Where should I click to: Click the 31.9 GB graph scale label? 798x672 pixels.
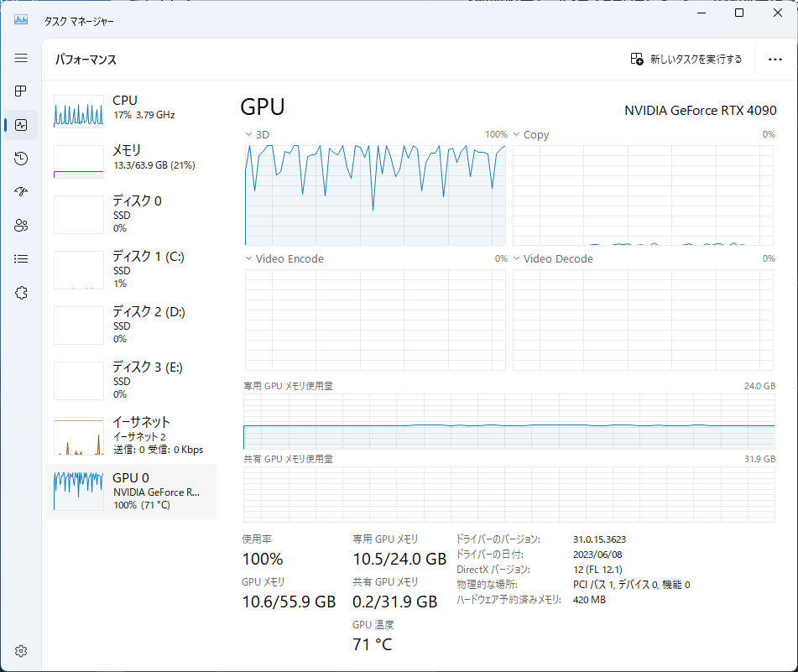click(x=760, y=459)
